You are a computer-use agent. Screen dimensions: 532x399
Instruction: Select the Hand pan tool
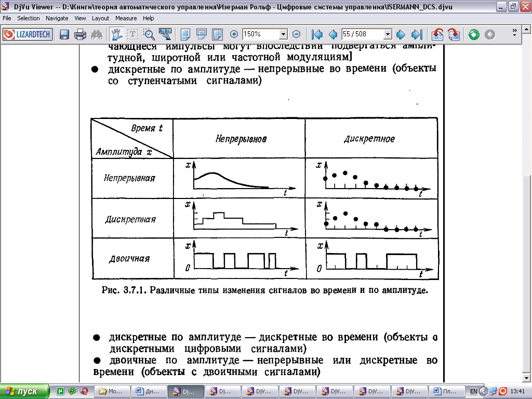pyautogui.click(x=116, y=34)
